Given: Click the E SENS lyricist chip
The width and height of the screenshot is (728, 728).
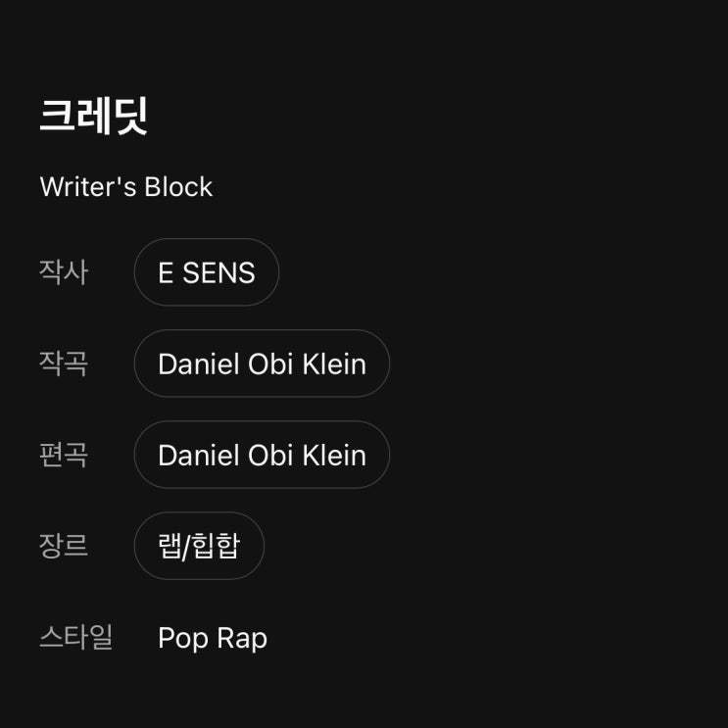Looking at the screenshot, I should (x=207, y=272).
